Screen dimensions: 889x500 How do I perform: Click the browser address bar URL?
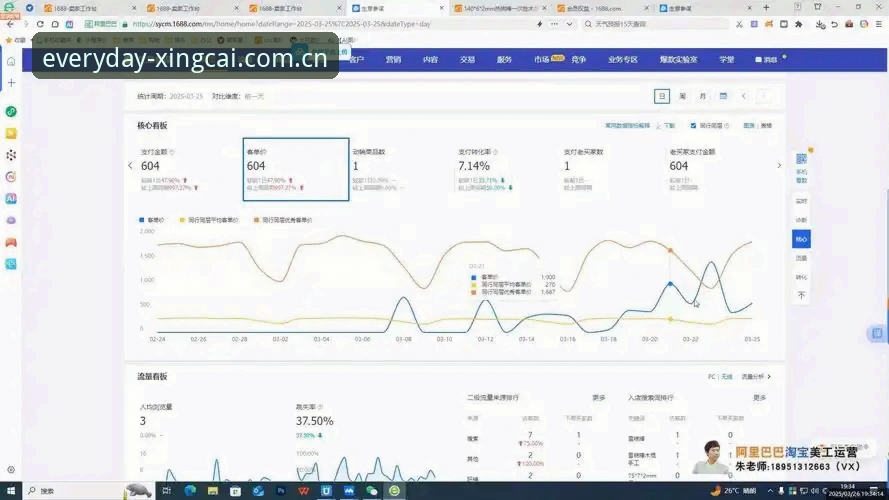[x=281, y=24]
